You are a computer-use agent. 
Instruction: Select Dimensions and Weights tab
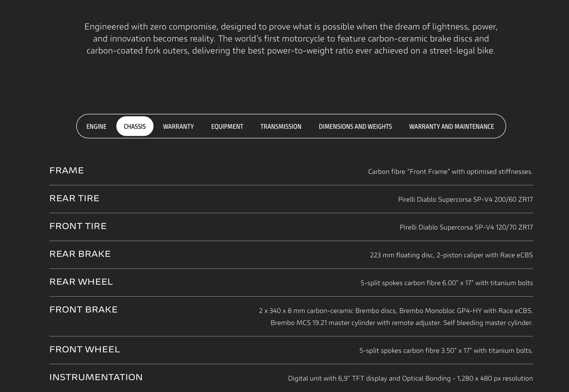pyautogui.click(x=355, y=126)
